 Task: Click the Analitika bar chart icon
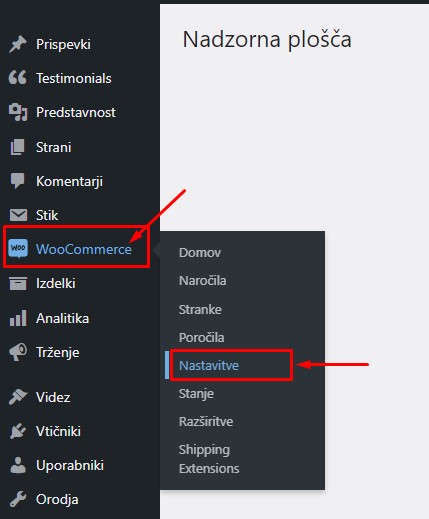coord(18,318)
